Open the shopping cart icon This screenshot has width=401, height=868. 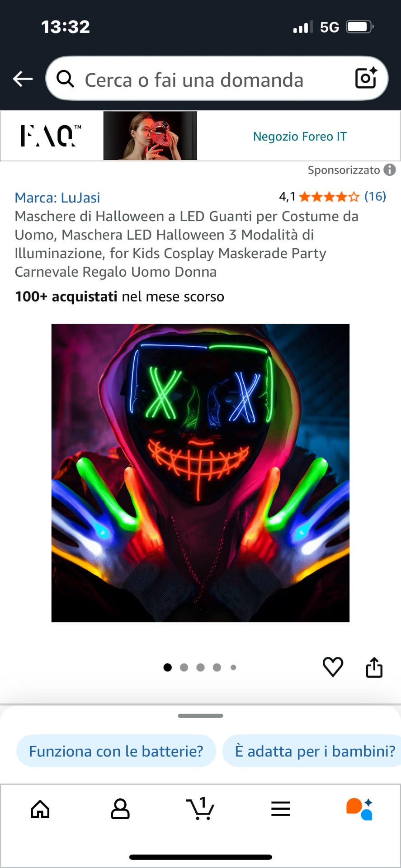(x=200, y=808)
